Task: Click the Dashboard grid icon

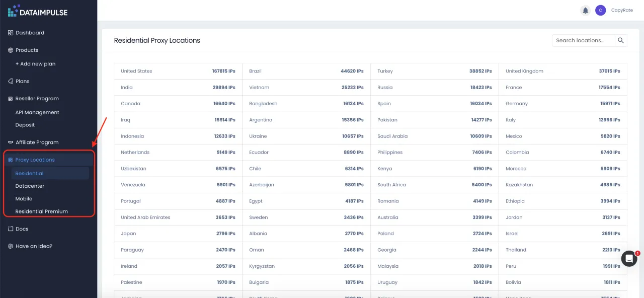Action: (x=11, y=33)
